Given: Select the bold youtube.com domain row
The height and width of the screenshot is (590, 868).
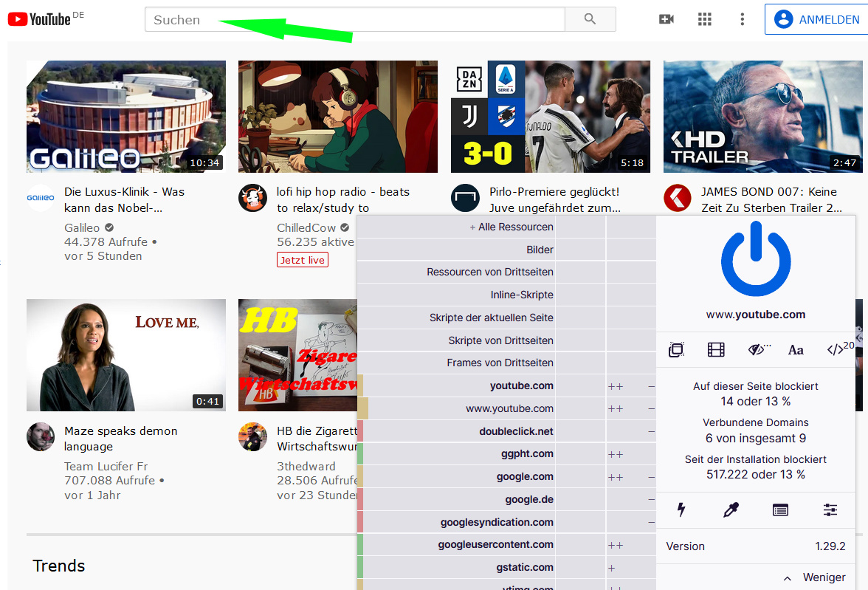Looking at the screenshot, I should point(455,385).
